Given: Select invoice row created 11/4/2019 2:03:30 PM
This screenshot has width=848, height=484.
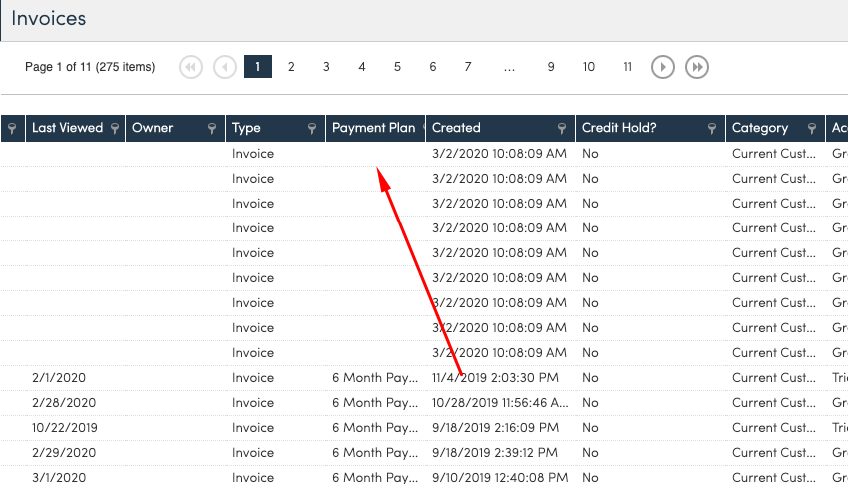Looking at the screenshot, I should tap(495, 378).
